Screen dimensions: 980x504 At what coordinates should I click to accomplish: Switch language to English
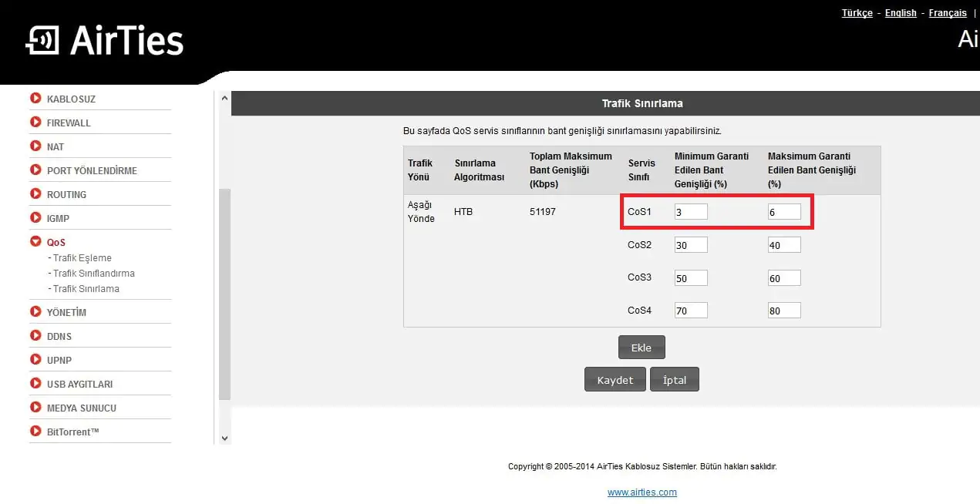coord(901,13)
